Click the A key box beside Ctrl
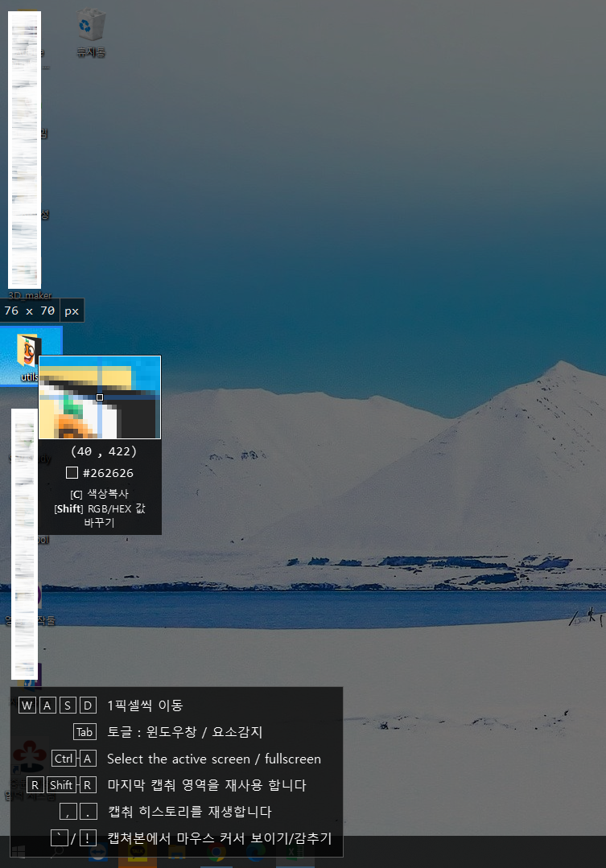This screenshot has height=868, width=606. click(88, 759)
